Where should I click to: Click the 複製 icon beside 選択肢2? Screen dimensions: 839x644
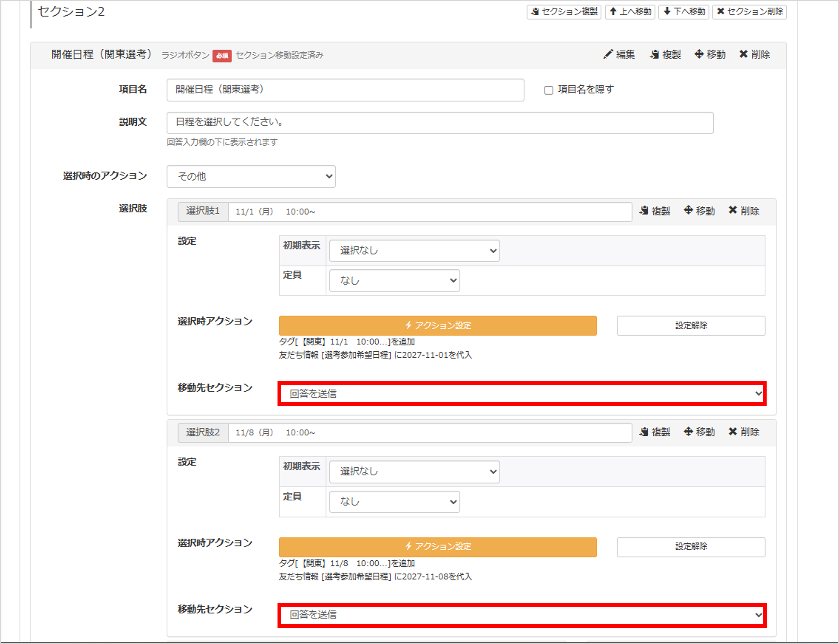(655, 432)
